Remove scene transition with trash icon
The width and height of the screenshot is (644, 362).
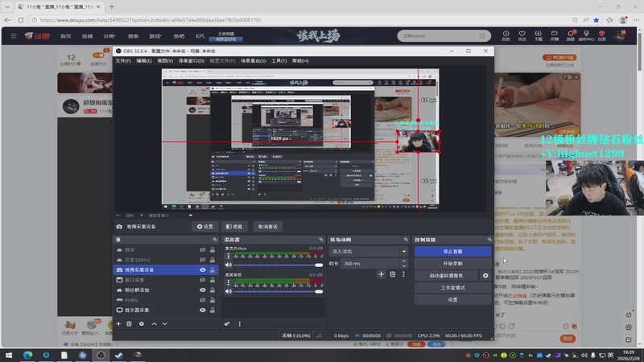392,274
